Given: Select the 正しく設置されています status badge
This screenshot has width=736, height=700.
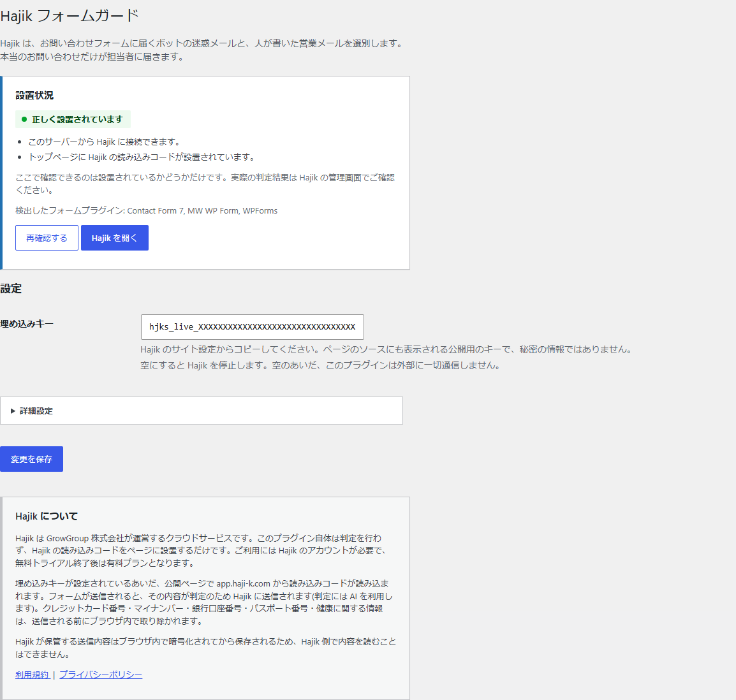Looking at the screenshot, I should coord(73,119).
